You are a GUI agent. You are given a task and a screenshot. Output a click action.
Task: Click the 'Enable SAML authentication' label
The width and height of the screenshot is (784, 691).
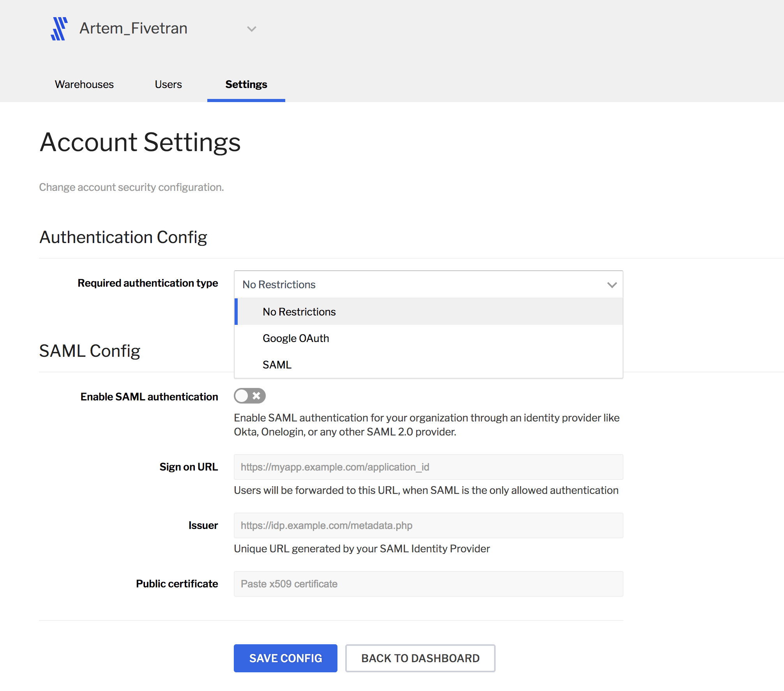149,397
